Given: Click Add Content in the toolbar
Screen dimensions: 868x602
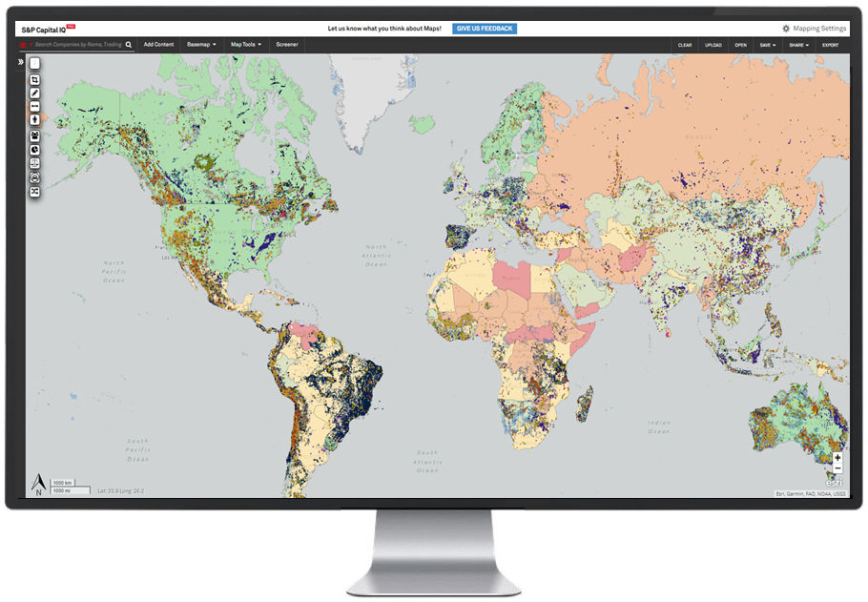Looking at the screenshot, I should click(158, 45).
